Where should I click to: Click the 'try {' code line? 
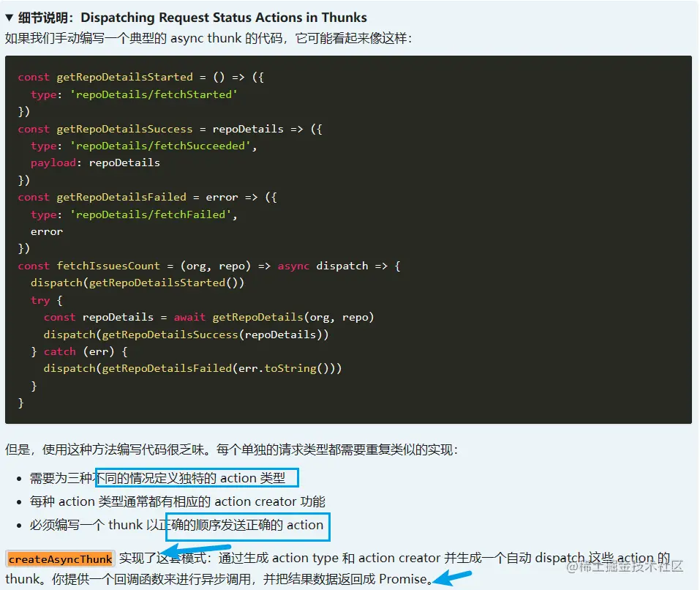pyautogui.click(x=46, y=301)
